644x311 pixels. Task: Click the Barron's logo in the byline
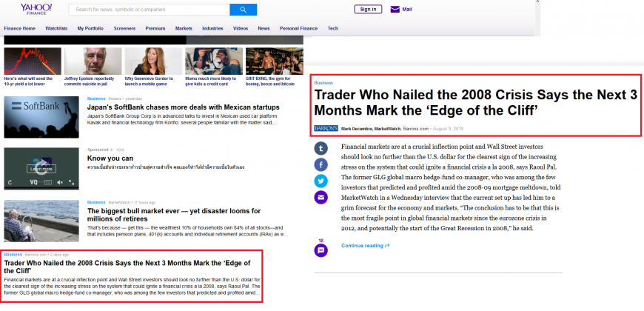pos(326,129)
